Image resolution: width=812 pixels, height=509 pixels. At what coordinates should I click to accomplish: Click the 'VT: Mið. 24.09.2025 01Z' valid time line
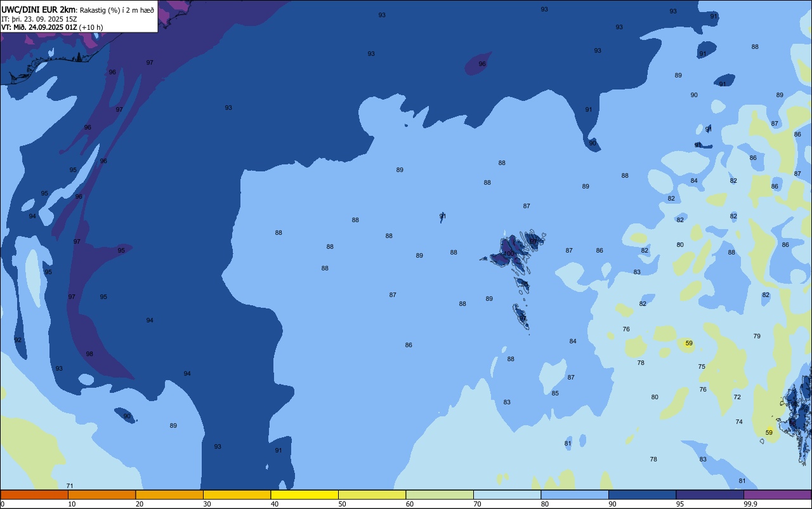pos(39,27)
